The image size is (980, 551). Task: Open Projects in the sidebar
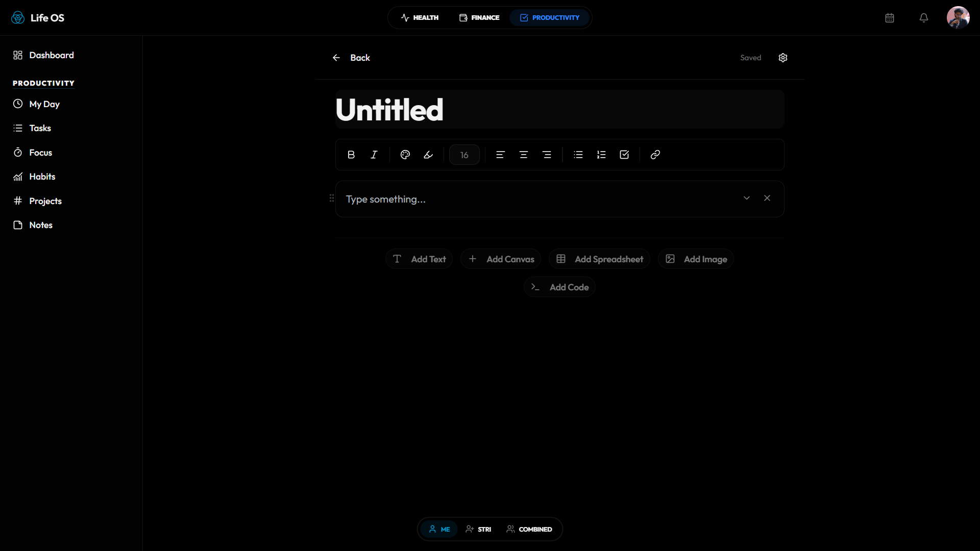tap(37, 201)
